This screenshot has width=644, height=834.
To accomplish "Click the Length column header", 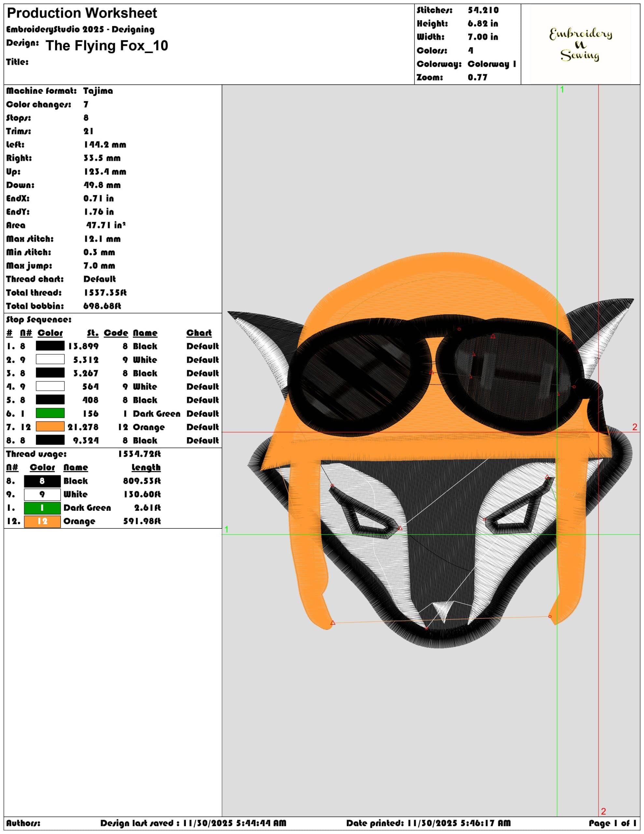I will (146, 467).
